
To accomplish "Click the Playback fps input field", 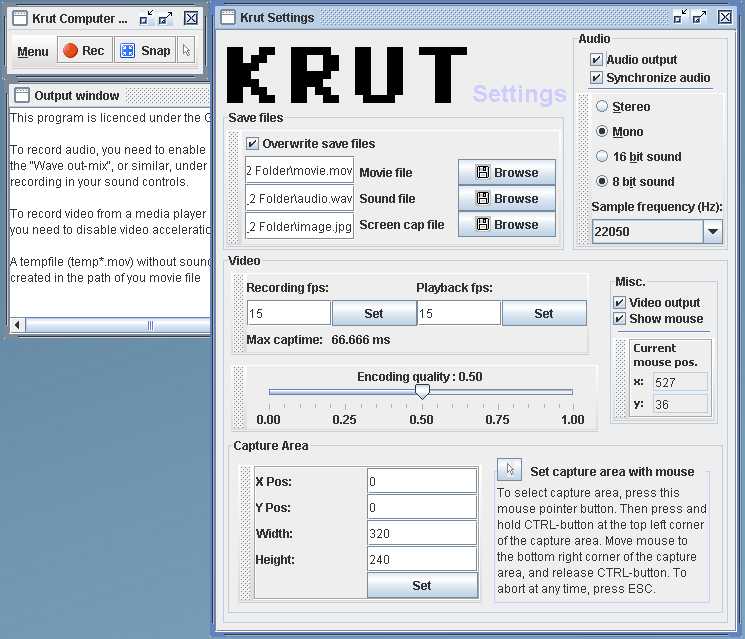I will (x=458, y=313).
